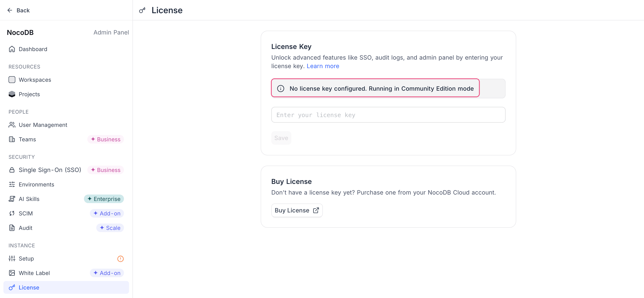
Task: Click the Add-on badge beside SCIM
Action: coord(107,213)
